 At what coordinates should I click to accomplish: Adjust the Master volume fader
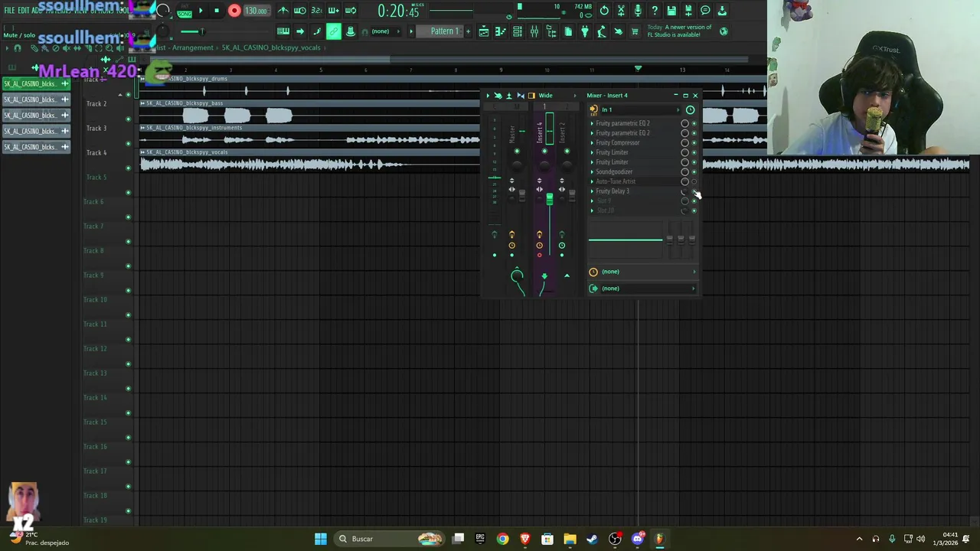pyautogui.click(x=522, y=196)
